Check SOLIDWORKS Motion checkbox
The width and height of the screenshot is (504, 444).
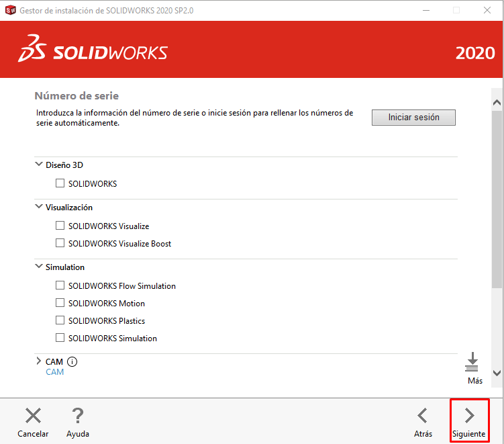pos(60,303)
